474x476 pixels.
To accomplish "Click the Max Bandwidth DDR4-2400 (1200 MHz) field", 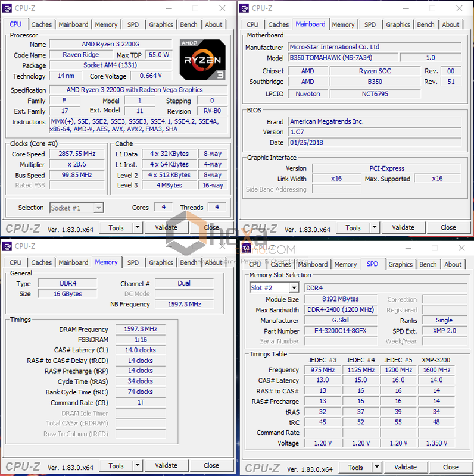I will click(341, 309).
